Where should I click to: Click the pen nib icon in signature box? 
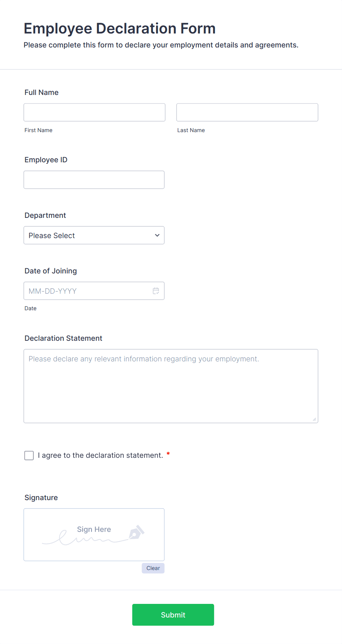136,532
